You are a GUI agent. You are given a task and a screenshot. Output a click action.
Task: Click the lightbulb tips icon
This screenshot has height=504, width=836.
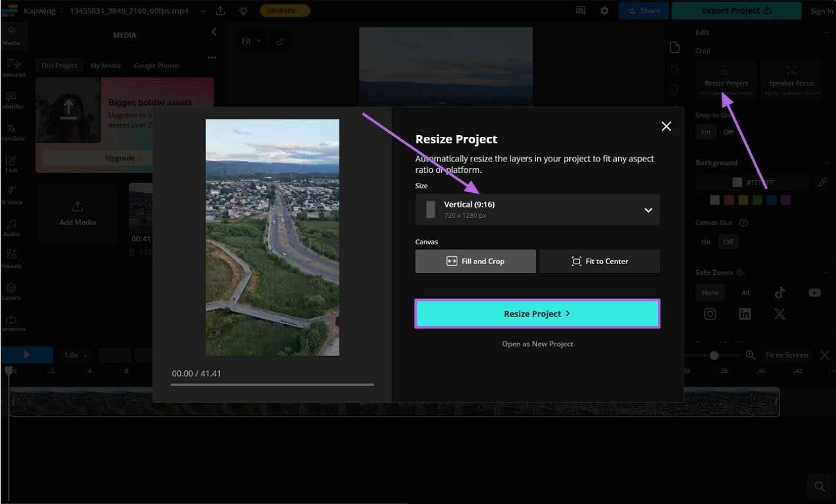[243, 11]
